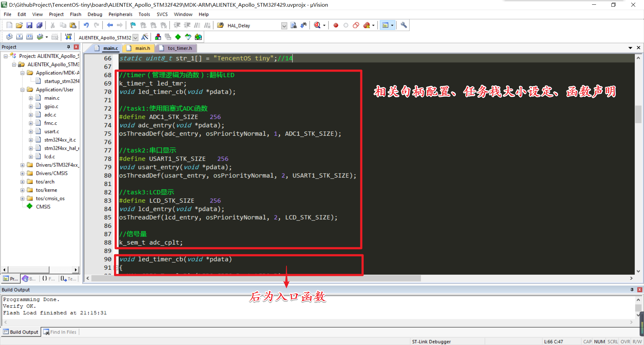The width and height of the screenshot is (644, 345).
Task: Click the Indent selection icon
Action: coord(177,25)
